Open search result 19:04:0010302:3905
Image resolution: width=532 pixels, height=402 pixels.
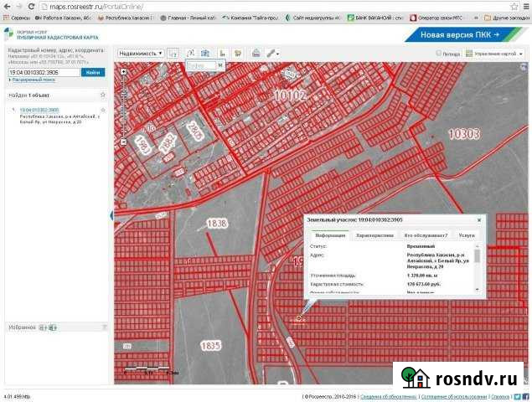click(x=39, y=110)
